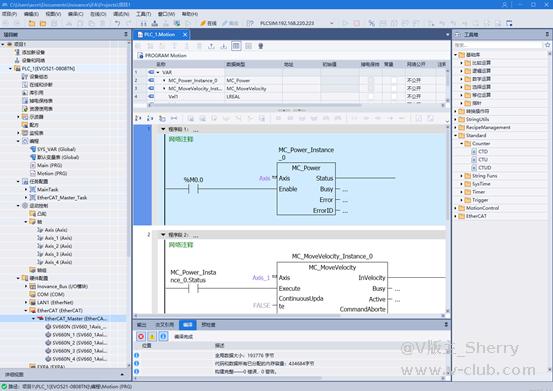
Task: Collapse the PLC_1[EVO521-0808TN] tree node
Action: (10, 68)
